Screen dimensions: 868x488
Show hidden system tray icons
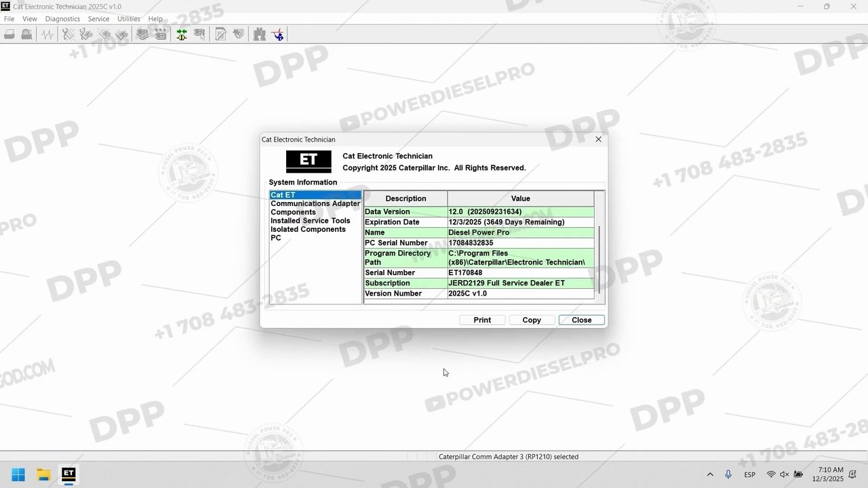pos(710,474)
